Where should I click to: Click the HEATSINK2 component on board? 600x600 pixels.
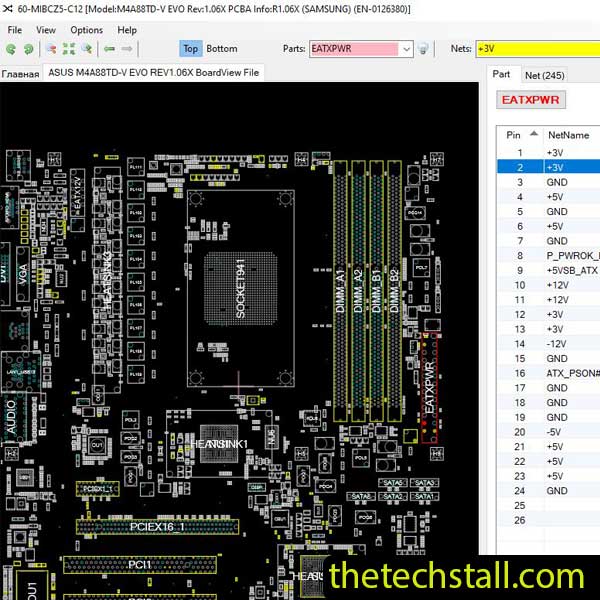pyautogui.click(x=108, y=281)
